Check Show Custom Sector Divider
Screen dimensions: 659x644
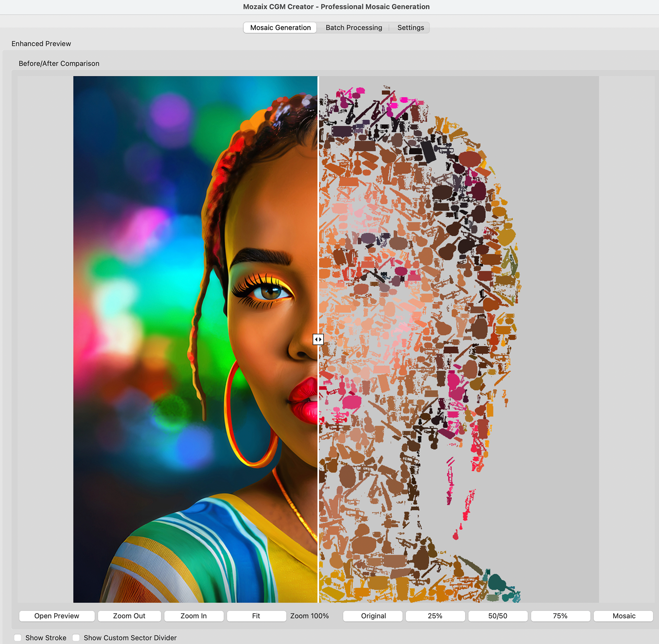tap(76, 637)
